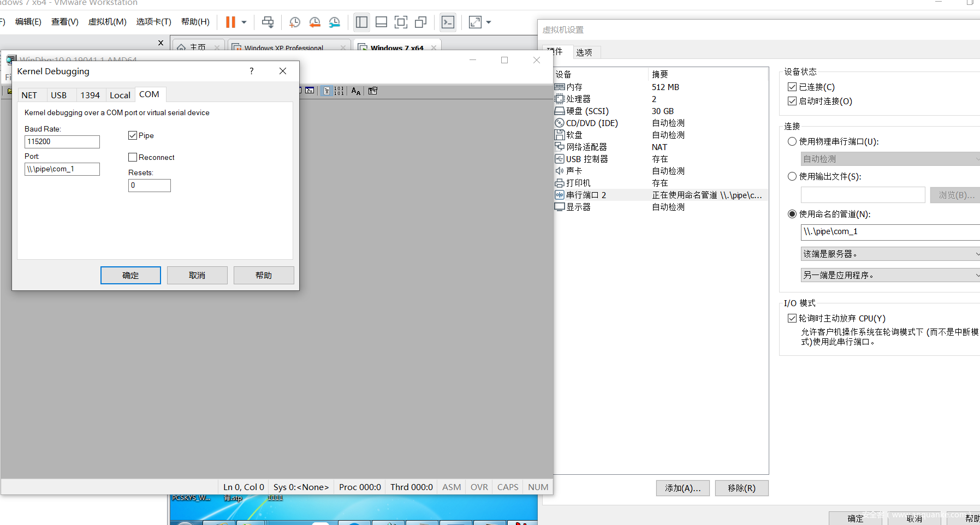Image resolution: width=980 pixels, height=525 pixels.
Task: Open the '该端是服务器' dropdown
Action: pos(890,254)
